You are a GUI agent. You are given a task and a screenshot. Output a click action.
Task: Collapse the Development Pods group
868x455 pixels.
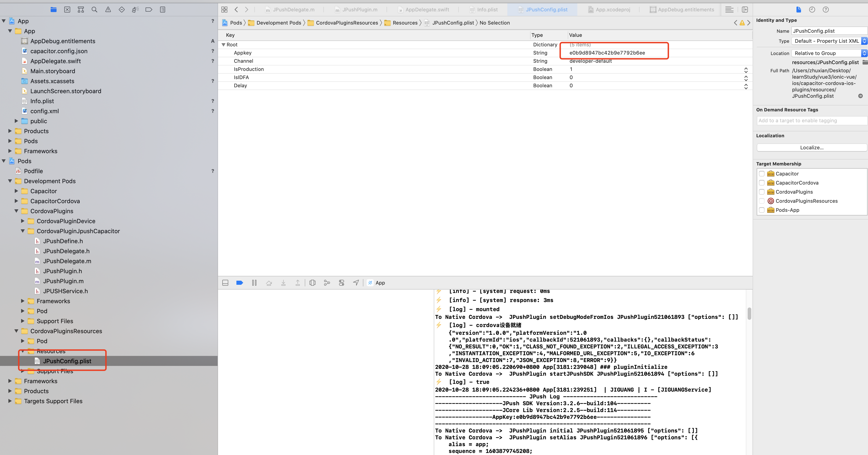click(x=10, y=181)
